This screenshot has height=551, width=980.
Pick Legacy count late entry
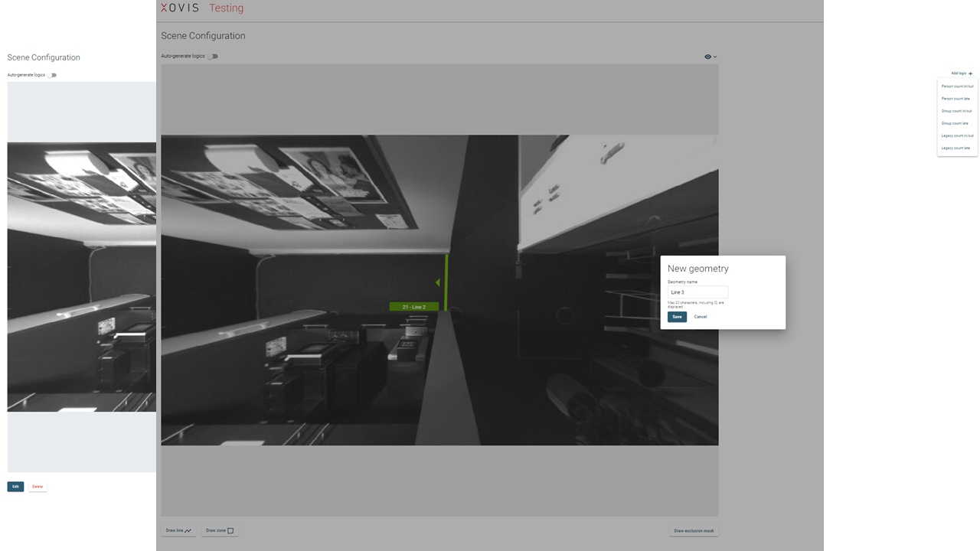[957, 148]
